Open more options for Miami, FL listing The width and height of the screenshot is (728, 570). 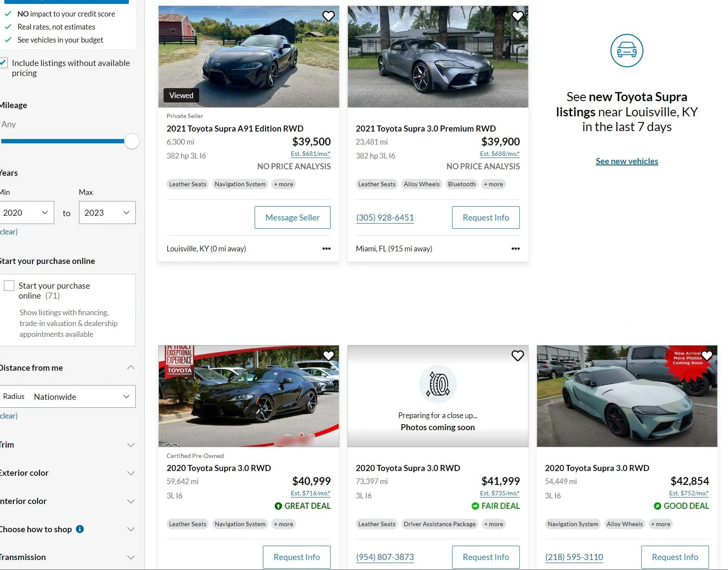click(515, 249)
